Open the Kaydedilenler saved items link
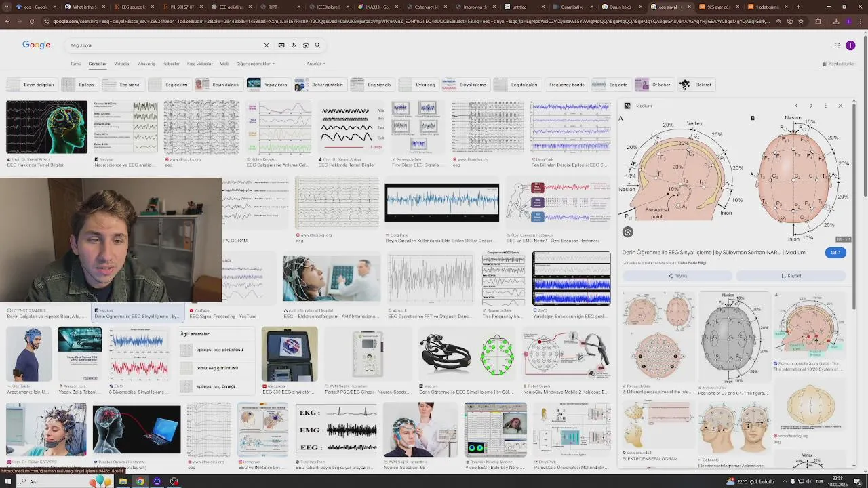The height and width of the screenshot is (488, 868). [839, 64]
